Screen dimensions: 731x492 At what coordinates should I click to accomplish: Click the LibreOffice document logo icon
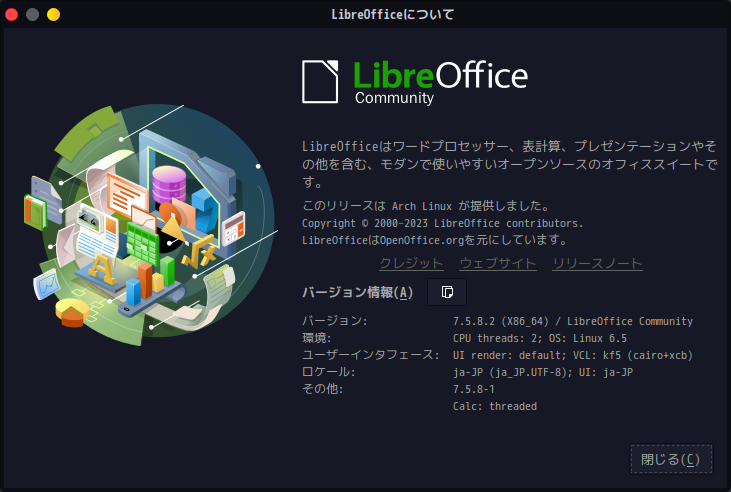(320, 82)
